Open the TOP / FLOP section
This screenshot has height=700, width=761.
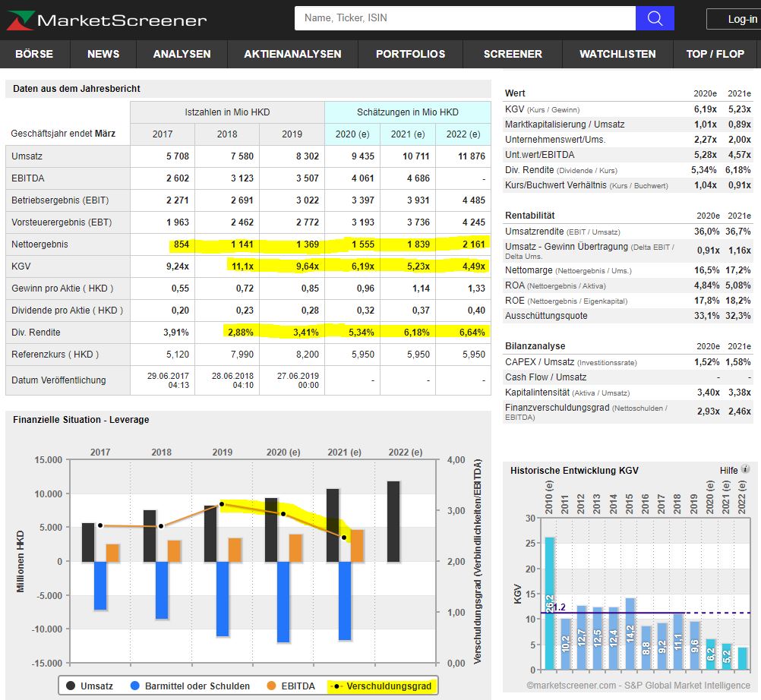[x=715, y=54]
